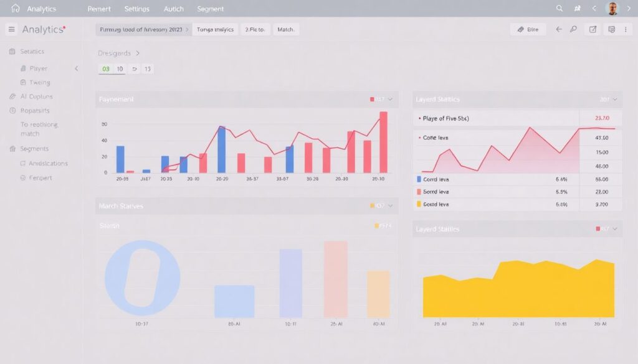Select the 13 page toggle

[x=148, y=69]
